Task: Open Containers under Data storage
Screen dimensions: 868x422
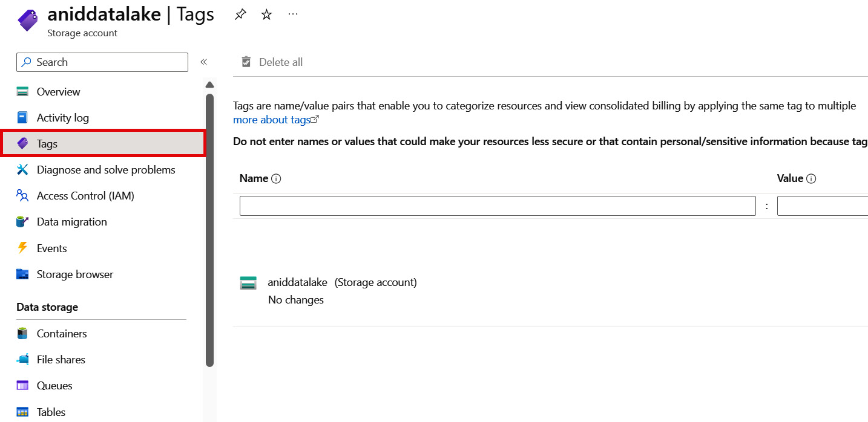Action: [61, 334]
